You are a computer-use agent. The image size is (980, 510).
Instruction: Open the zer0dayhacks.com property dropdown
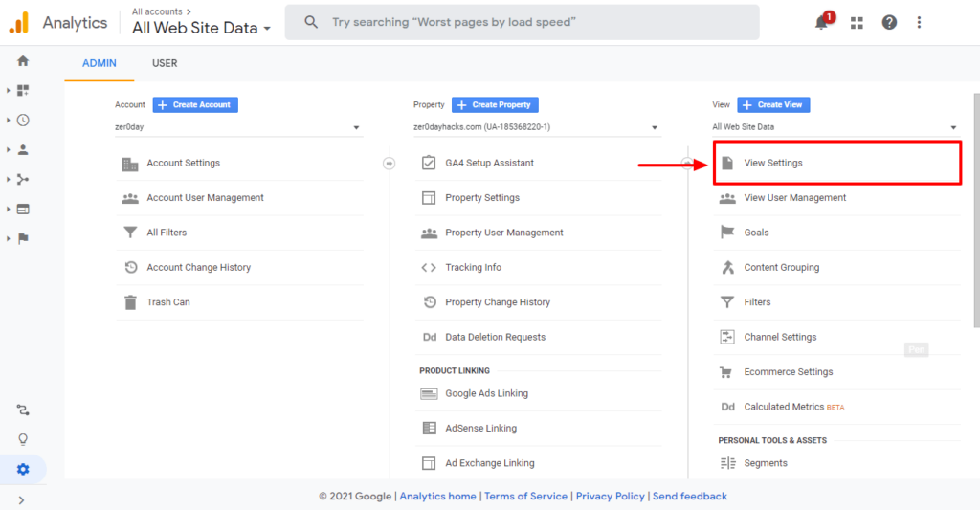(x=536, y=127)
